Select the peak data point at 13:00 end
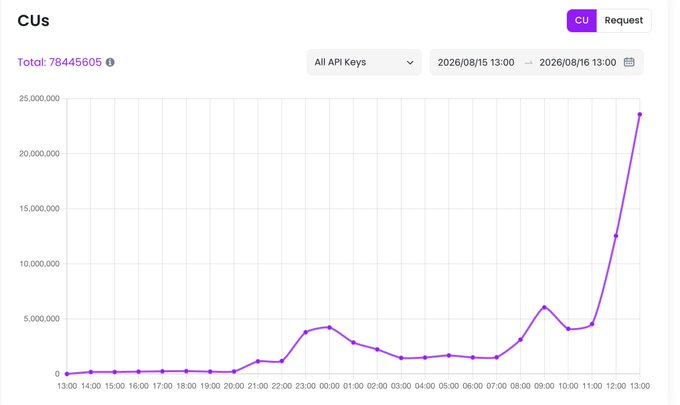Screen dimensions: 680x405 tap(640, 114)
